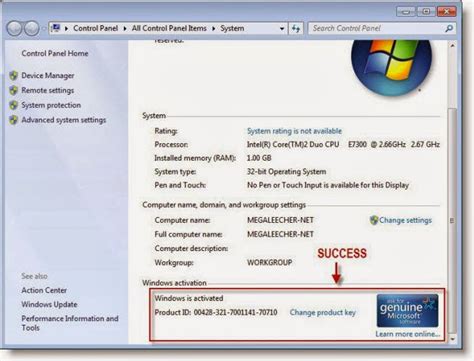Close the System window
The width and height of the screenshot is (474, 361).
pyautogui.click(x=446, y=12)
